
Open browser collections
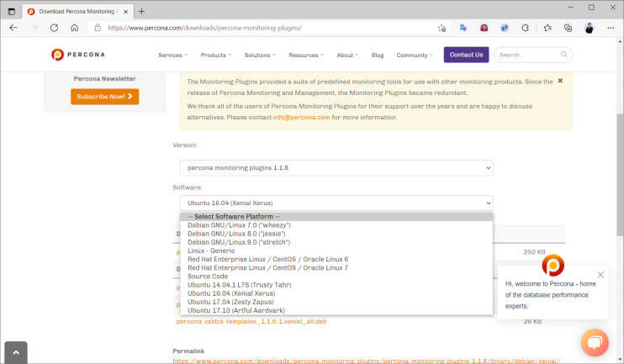[x=568, y=28]
